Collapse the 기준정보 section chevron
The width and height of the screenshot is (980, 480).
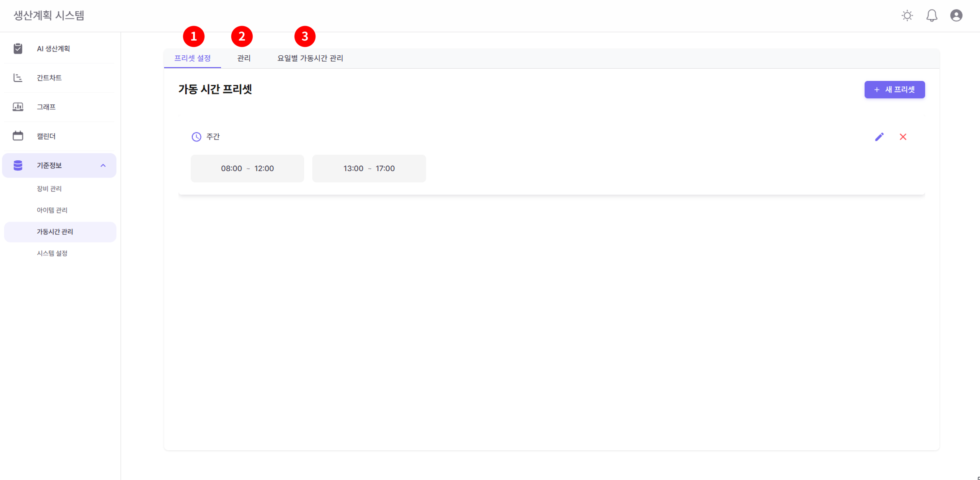[103, 165]
